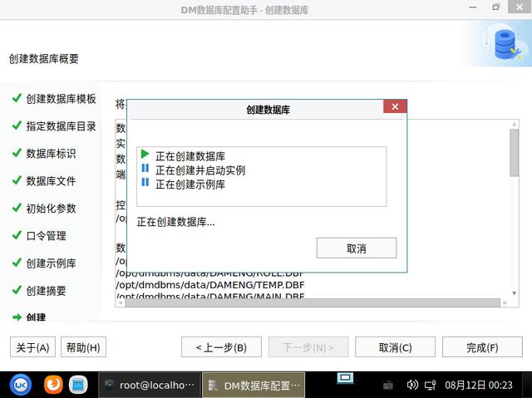Launch Firefox from the taskbar
The width and height of the screenshot is (532, 398).
tap(53, 385)
